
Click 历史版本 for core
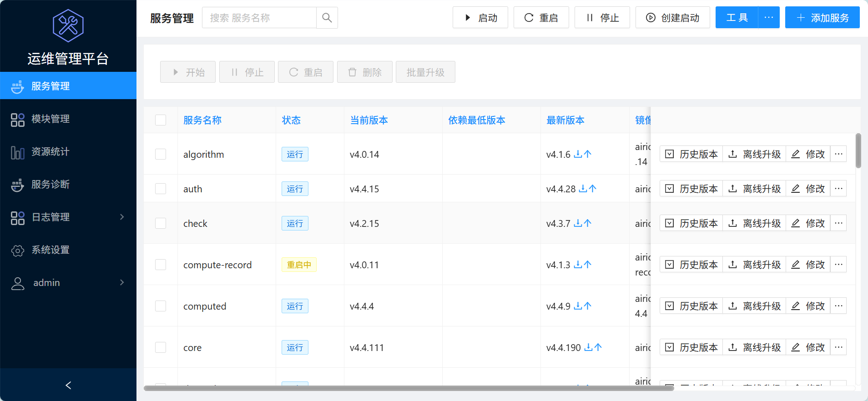(691, 347)
